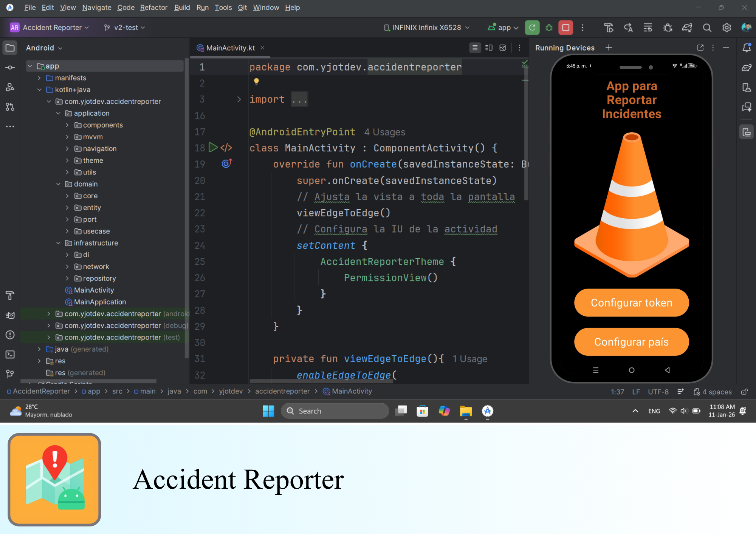Open the Commit tool window

click(x=10, y=68)
